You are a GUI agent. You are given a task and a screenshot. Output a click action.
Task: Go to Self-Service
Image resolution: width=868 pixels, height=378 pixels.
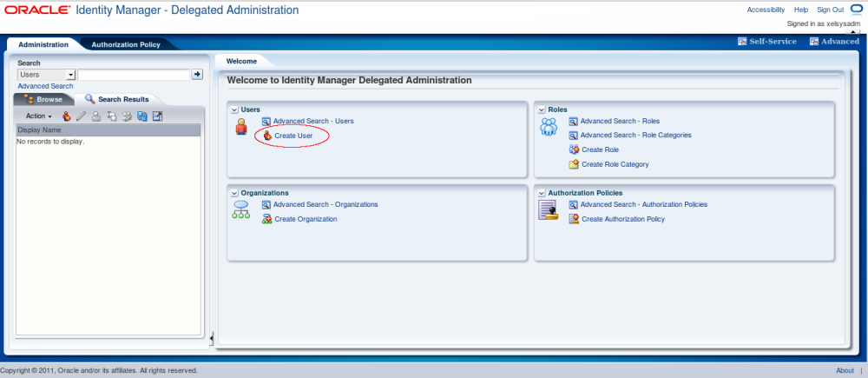[x=767, y=42]
